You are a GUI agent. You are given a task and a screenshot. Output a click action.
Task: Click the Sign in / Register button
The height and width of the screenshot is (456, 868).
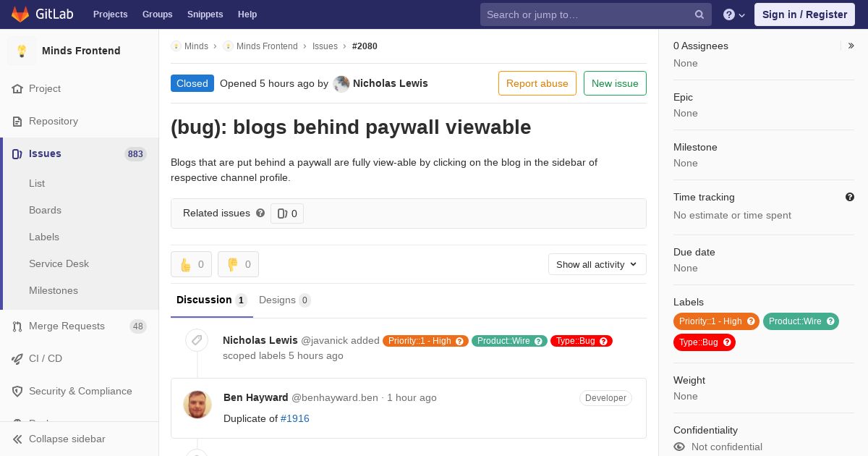pos(804,14)
